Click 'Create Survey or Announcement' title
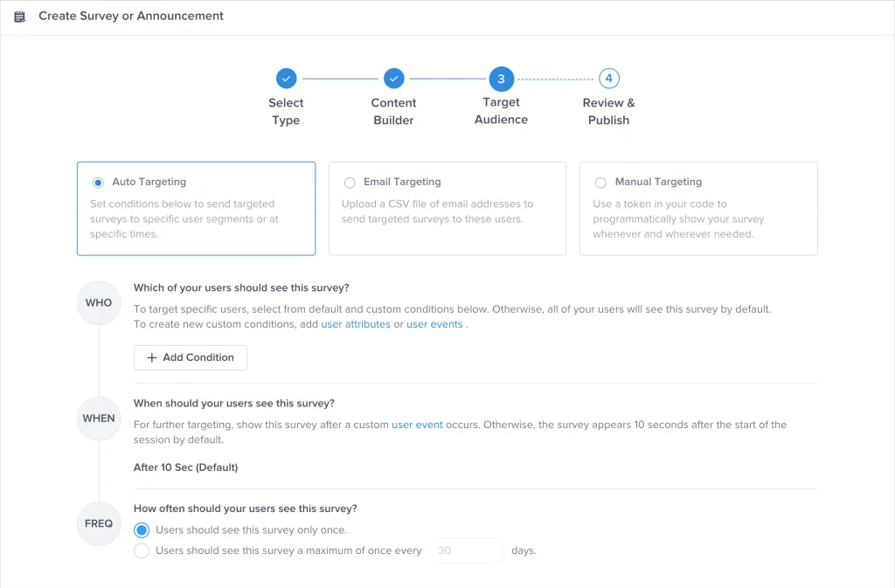The height and width of the screenshot is (588, 895). pyautogui.click(x=131, y=16)
